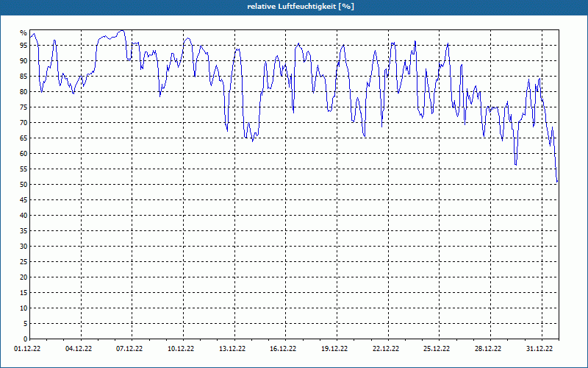This screenshot has width=588, height=368.
Task: Select the y-axis value 95
Action: tap(24, 46)
